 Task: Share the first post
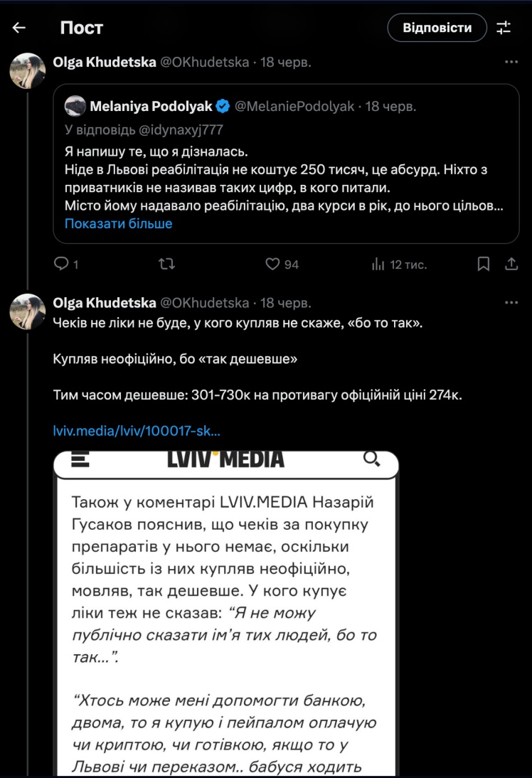(x=511, y=265)
